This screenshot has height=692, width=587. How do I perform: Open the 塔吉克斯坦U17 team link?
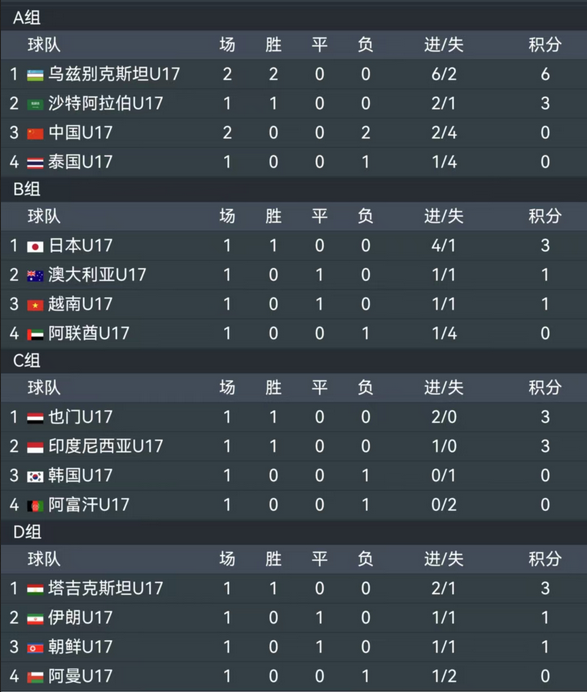(x=105, y=588)
